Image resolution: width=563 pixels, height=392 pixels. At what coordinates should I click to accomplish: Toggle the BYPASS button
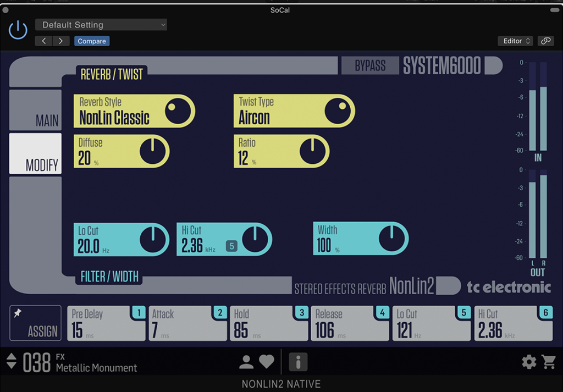pyautogui.click(x=370, y=66)
